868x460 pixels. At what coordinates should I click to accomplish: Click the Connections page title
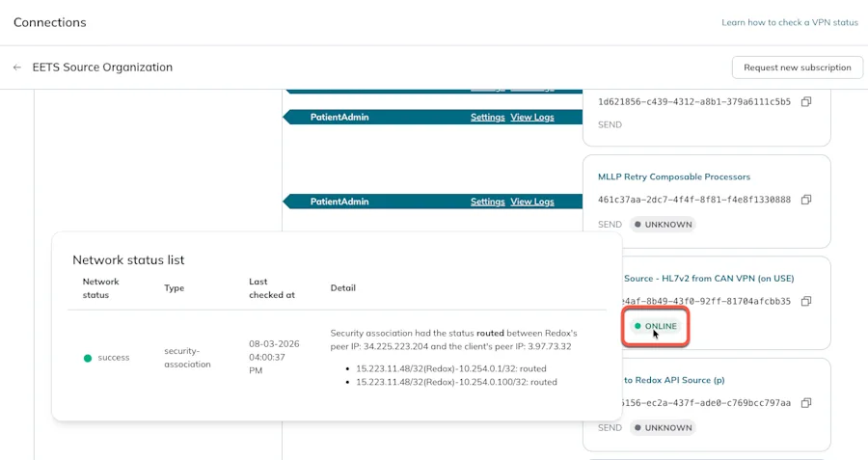tap(50, 23)
